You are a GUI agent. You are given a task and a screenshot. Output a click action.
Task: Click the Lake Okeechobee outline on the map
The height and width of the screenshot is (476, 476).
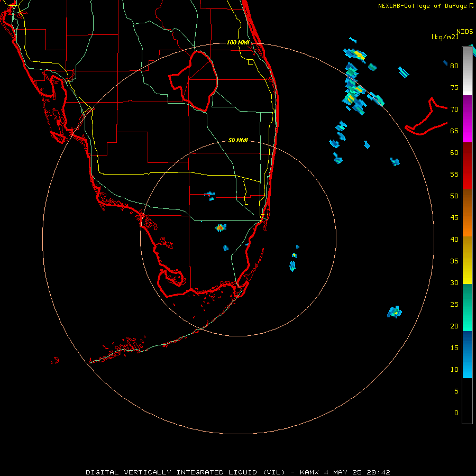tap(194, 80)
